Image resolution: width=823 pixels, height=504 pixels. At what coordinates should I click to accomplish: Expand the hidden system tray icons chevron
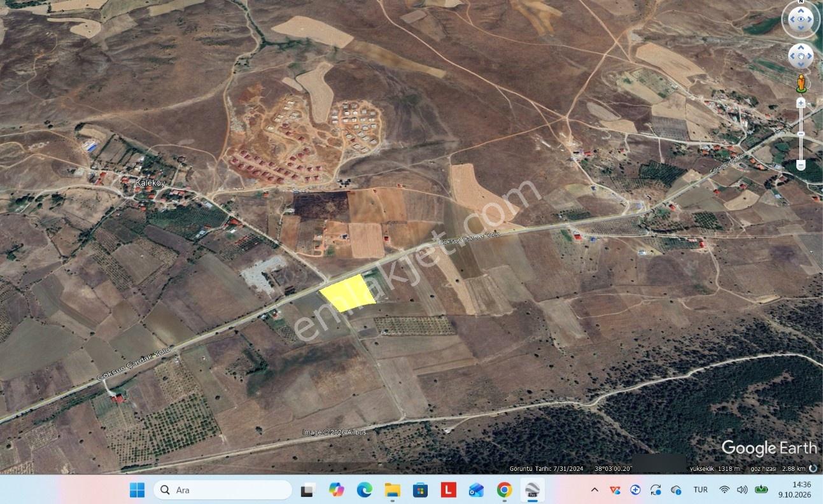594,490
